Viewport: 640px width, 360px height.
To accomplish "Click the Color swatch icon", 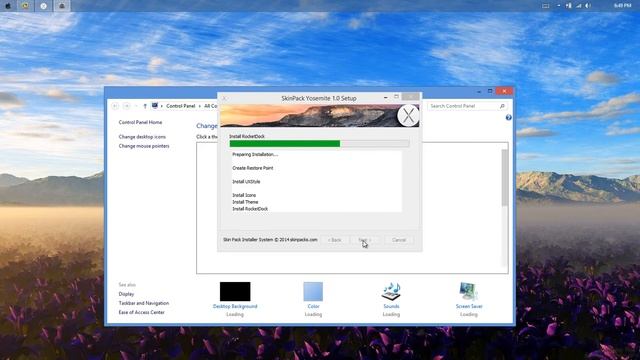I will pos(313,291).
